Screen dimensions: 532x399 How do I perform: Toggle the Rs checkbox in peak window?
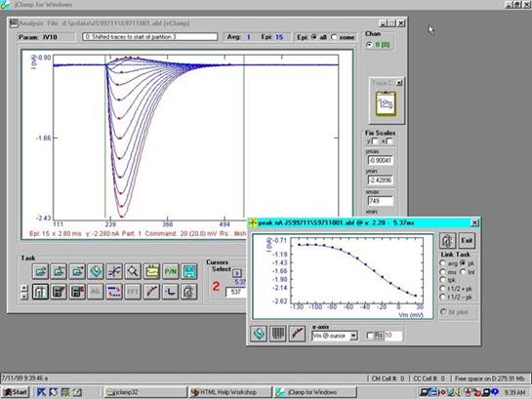pos(370,336)
